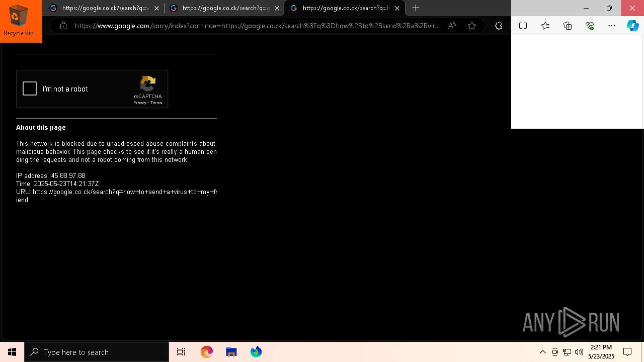Open network status tray icon
The image size is (644, 362).
tap(567, 352)
